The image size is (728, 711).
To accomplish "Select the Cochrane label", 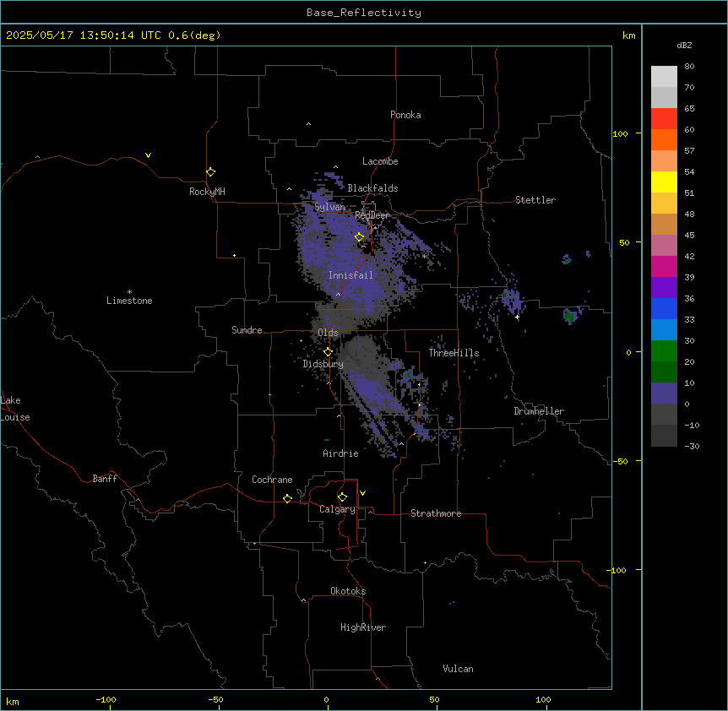I will click(x=272, y=480).
